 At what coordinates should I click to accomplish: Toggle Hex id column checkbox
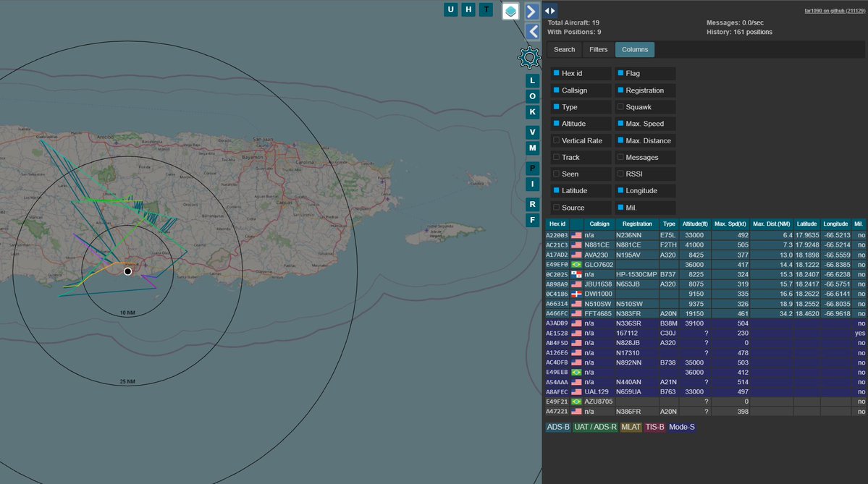(556, 73)
